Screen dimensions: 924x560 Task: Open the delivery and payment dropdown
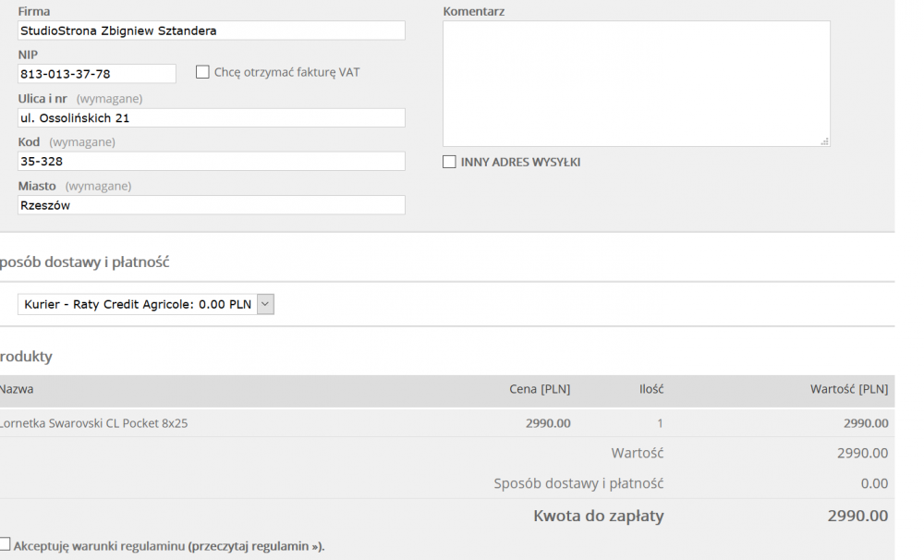coord(146,304)
